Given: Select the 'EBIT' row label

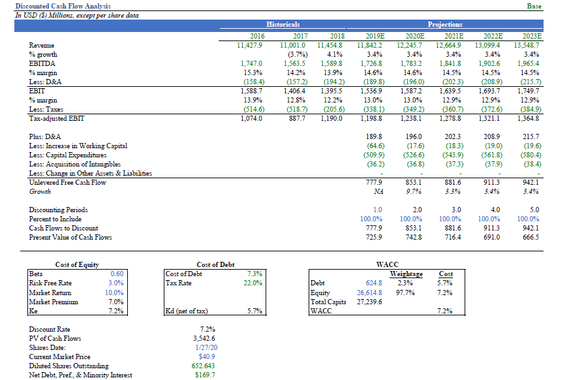Looking at the screenshot, I should click(x=37, y=91).
